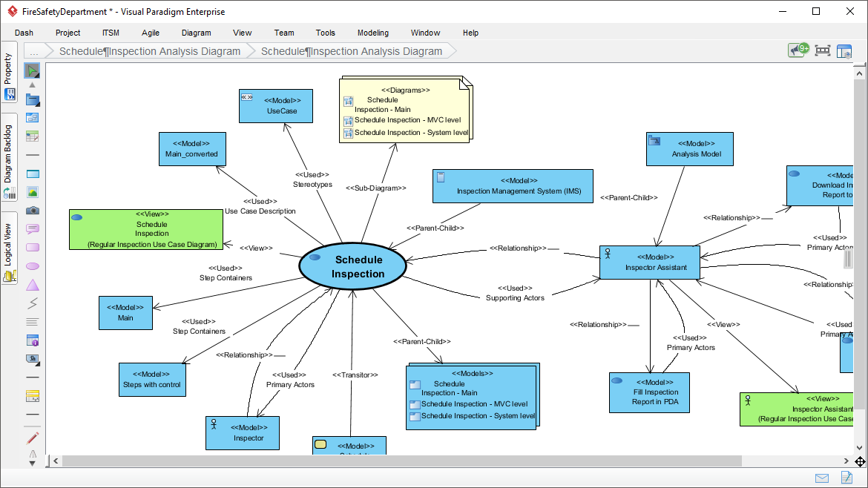
Task: Pick the text lines tool in palette
Action: pos(33,321)
